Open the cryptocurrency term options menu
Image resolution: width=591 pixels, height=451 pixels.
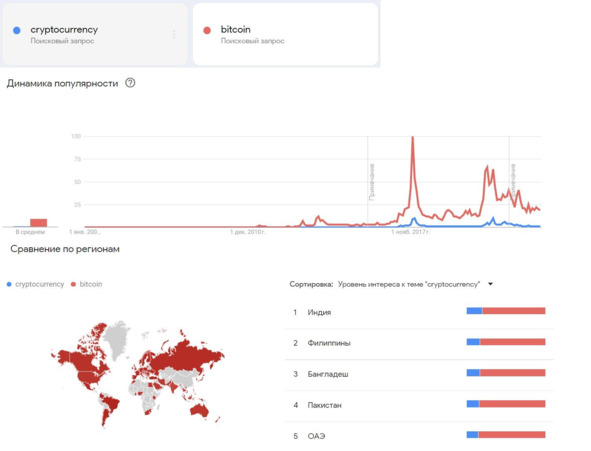[174, 34]
